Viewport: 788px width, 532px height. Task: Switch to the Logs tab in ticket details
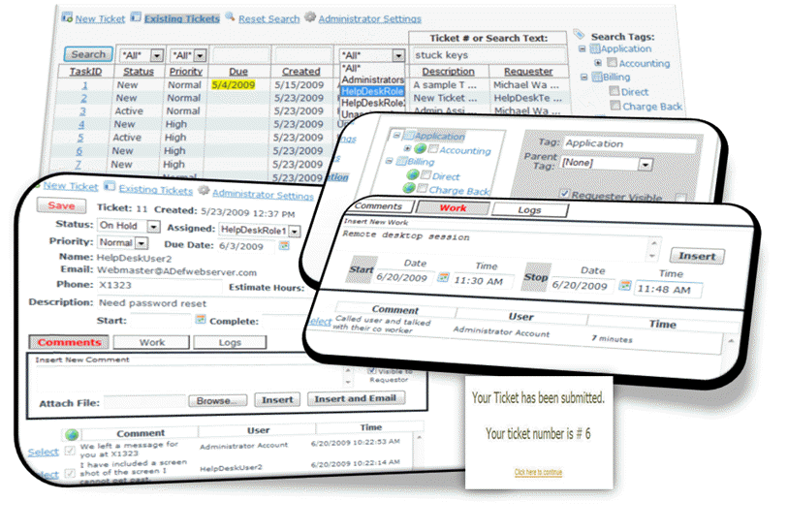coord(230,343)
